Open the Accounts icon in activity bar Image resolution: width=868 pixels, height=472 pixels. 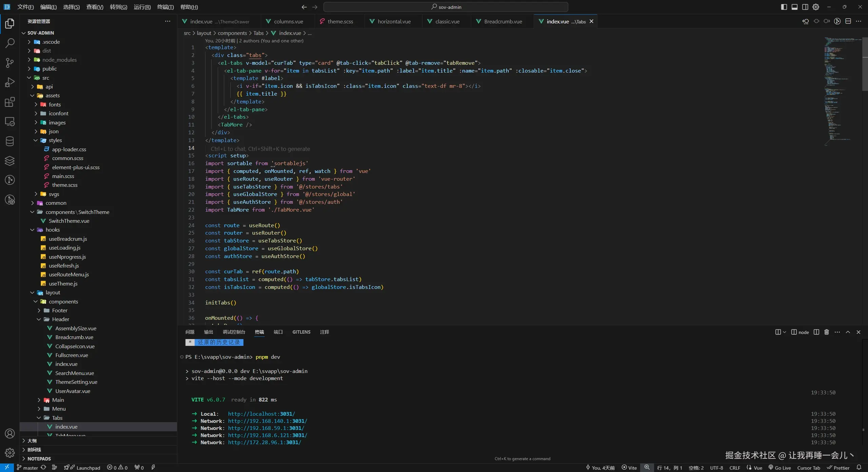tap(10, 433)
